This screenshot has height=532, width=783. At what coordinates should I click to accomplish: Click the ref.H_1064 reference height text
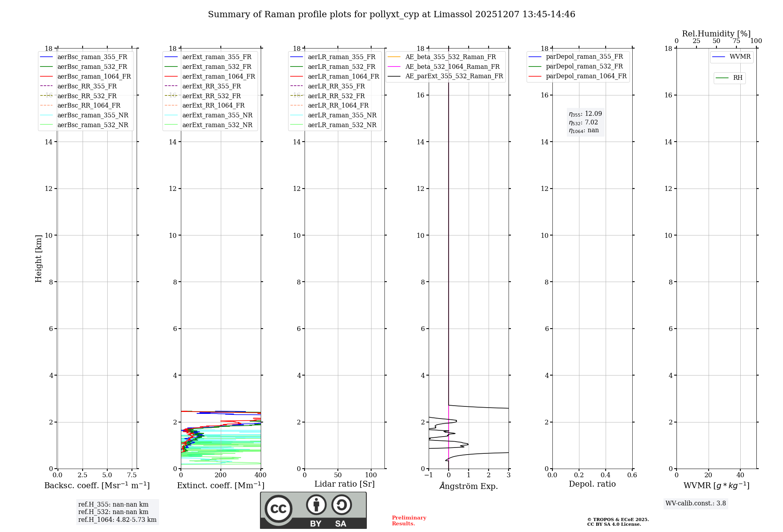117,520
